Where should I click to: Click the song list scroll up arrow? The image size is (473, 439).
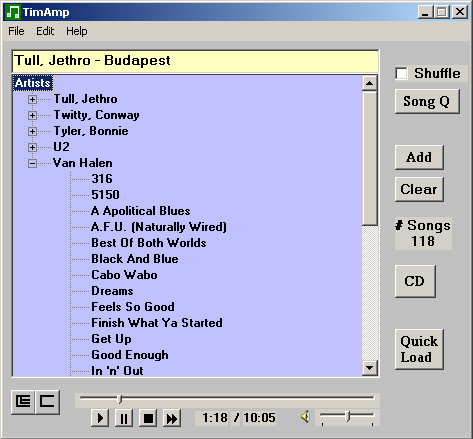(x=369, y=83)
